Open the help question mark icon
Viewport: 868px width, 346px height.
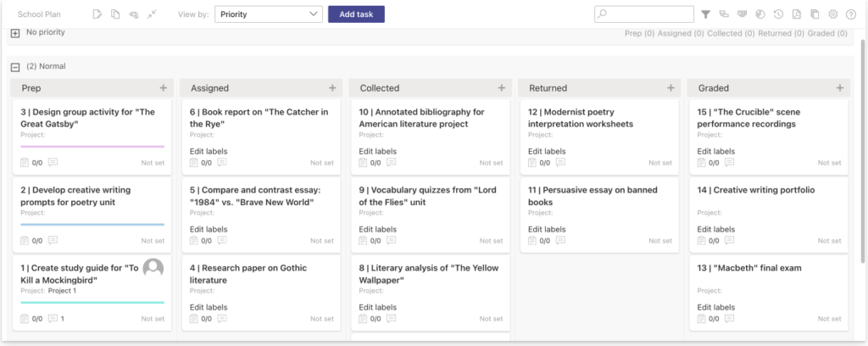click(x=851, y=14)
